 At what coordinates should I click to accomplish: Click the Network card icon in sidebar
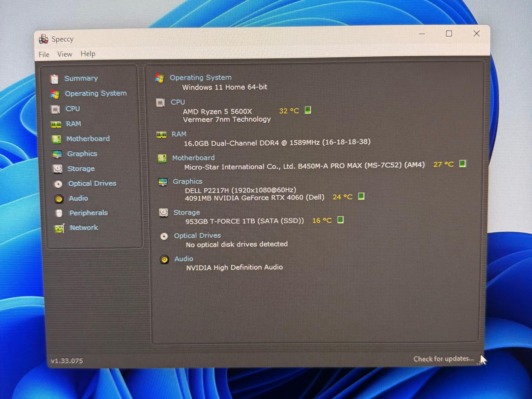click(60, 229)
